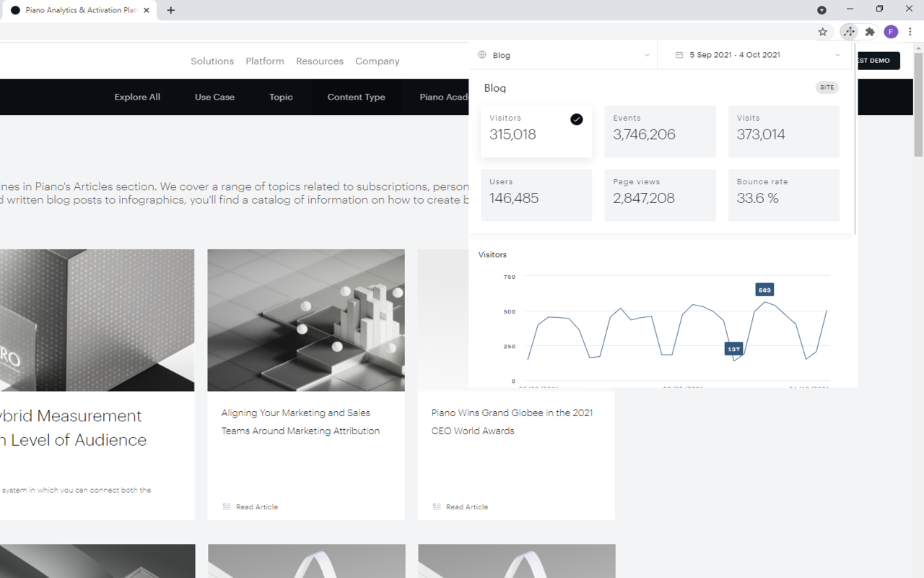Select the Events metric card
924x578 pixels.
(660, 131)
